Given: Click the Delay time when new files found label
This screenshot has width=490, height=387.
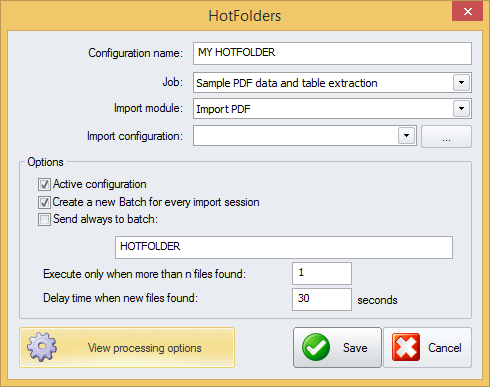Looking at the screenshot, I should click(120, 298).
